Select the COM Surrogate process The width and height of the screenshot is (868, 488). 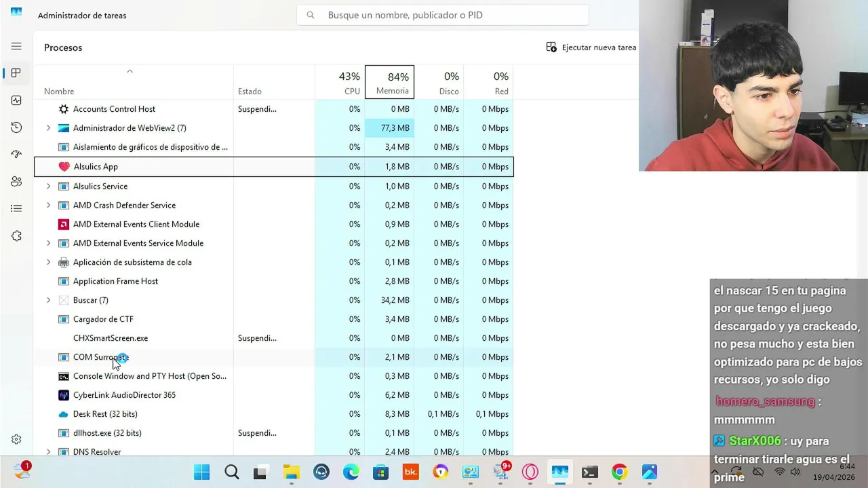click(273, 357)
